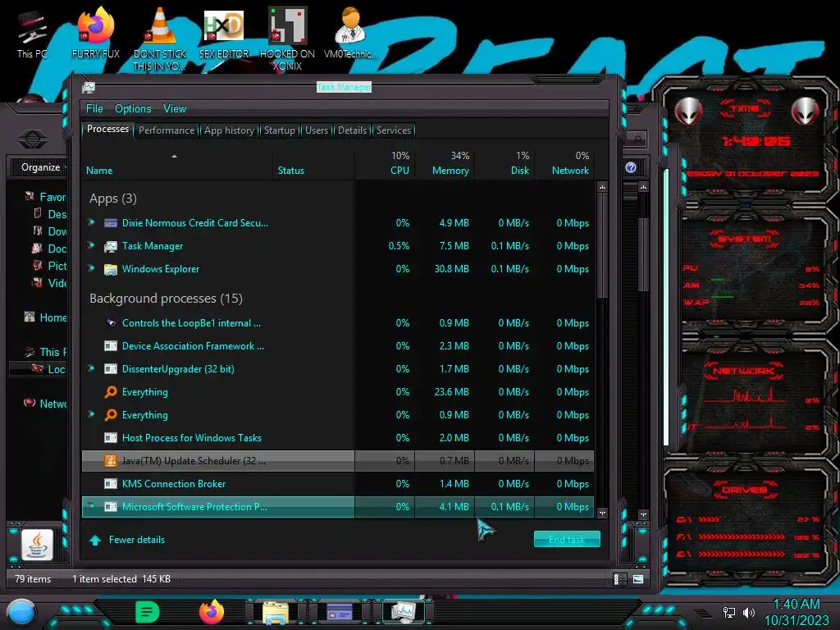Switch to the Details tab
Viewport: 840px width, 630px height.
(352, 130)
